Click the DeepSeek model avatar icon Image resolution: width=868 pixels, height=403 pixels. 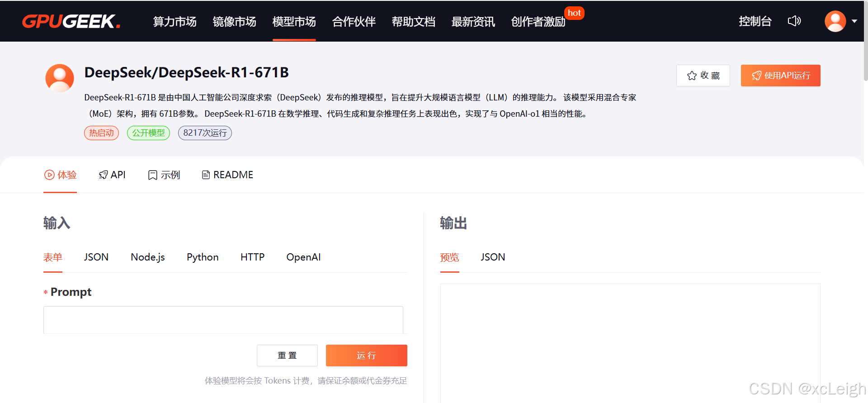pyautogui.click(x=60, y=78)
